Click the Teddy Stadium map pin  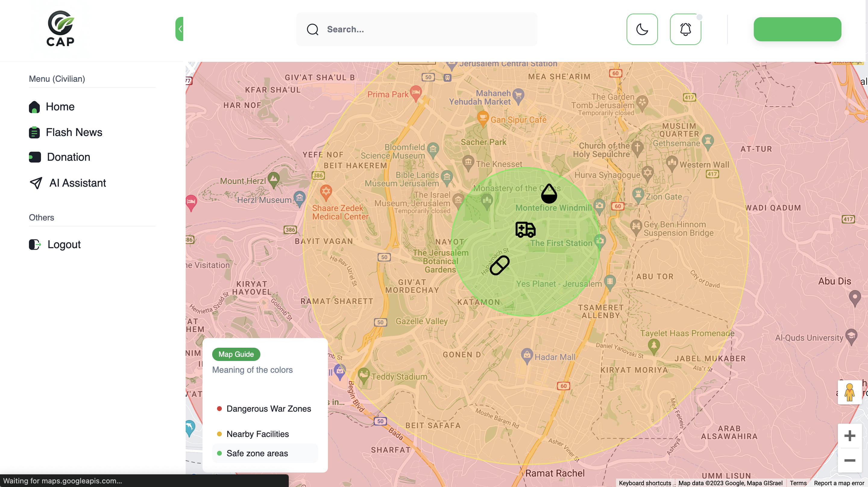click(x=363, y=375)
